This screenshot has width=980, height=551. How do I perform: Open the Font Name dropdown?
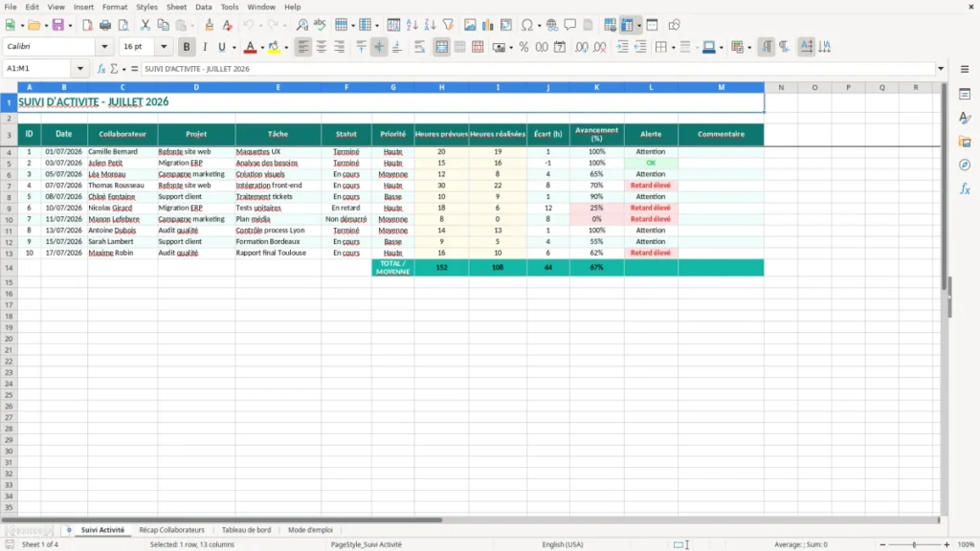(x=104, y=47)
